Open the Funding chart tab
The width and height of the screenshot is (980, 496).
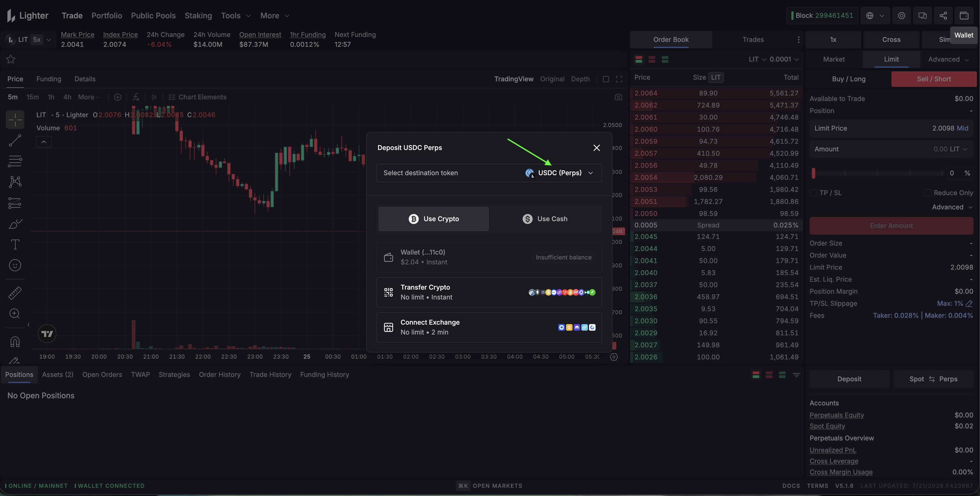(x=49, y=79)
